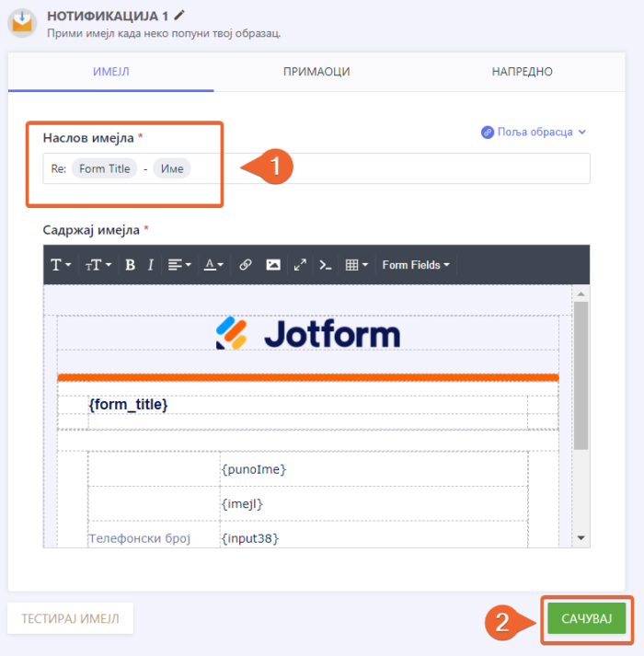The width and height of the screenshot is (644, 656).
Task: Click the pencil icon to rename НОТИФИКАЦИЈА 1
Action: coord(179,16)
